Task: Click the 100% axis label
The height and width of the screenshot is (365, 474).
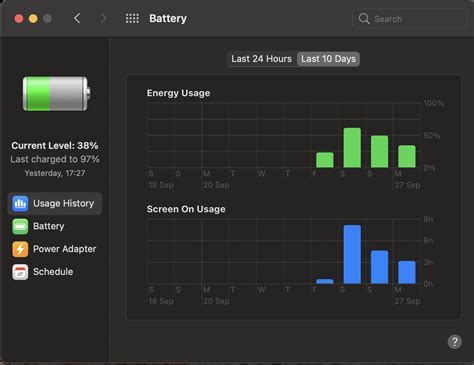Action: [x=434, y=103]
